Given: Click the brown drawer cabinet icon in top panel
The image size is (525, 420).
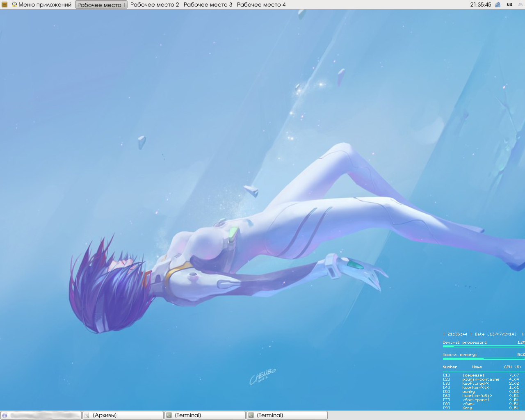Looking at the screenshot, I should [5, 5].
